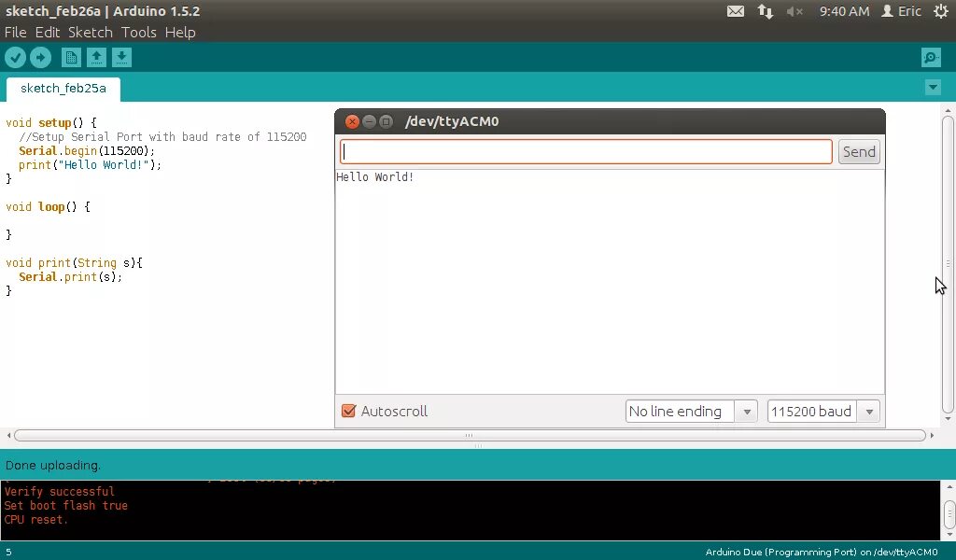
Task: Click the void print(String s){ code line
Action: pos(74,262)
